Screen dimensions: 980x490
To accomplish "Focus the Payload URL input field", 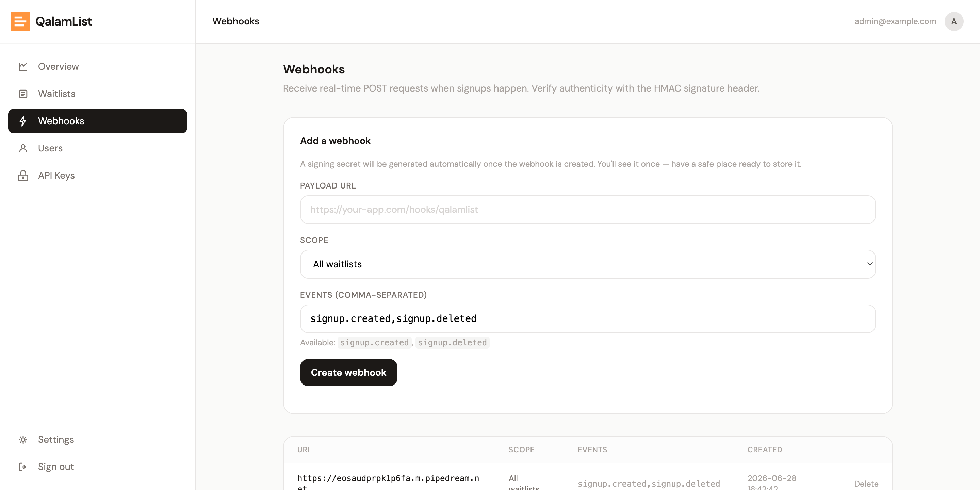I will click(587, 210).
